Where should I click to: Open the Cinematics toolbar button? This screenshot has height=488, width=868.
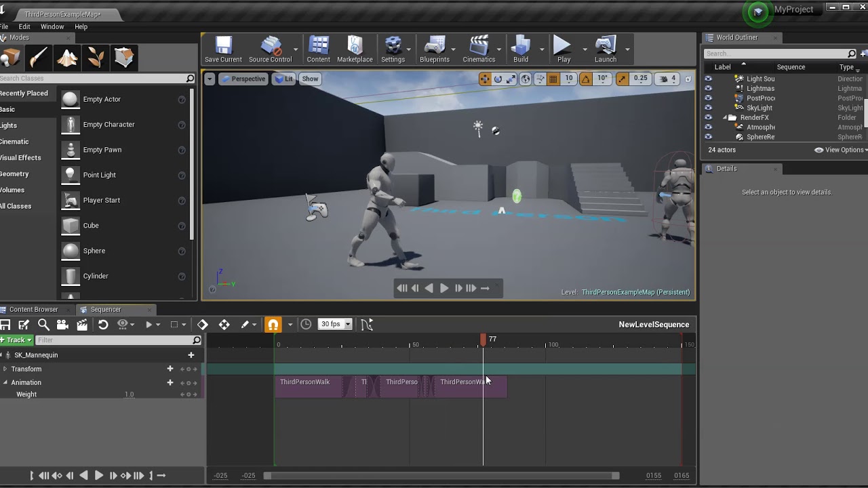[x=479, y=49]
